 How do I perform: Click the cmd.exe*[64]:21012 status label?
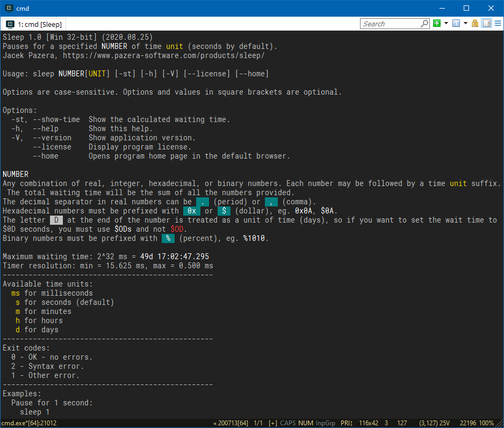point(29,423)
